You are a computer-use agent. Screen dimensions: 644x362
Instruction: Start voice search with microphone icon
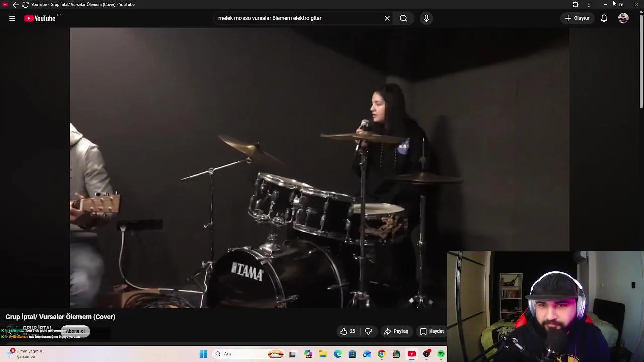coord(426,18)
